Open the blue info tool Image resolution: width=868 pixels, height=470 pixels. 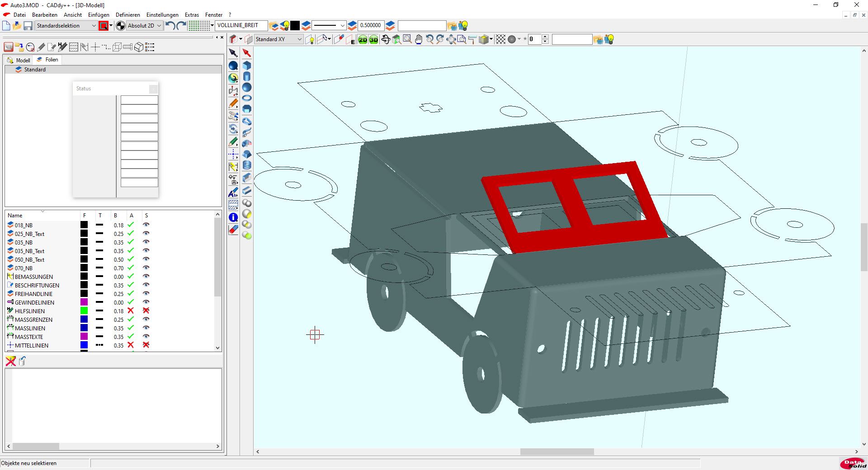tap(233, 217)
